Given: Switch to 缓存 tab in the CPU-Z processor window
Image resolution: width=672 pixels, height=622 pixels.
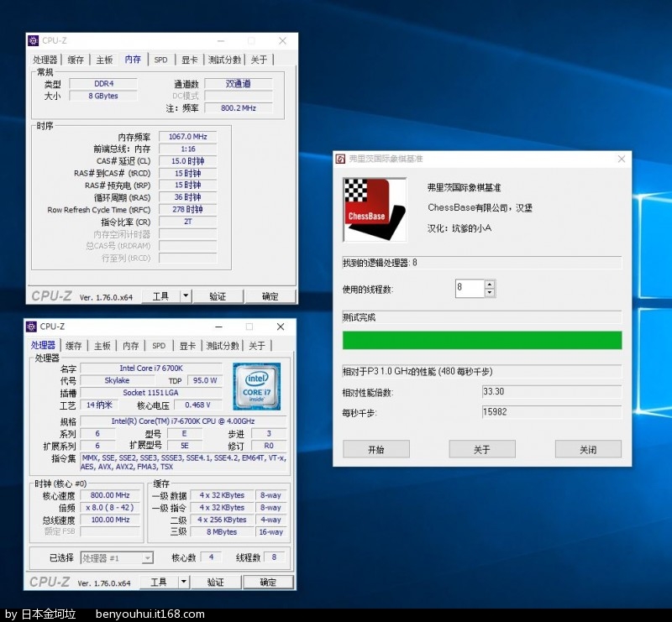Looking at the screenshot, I should click(74, 345).
